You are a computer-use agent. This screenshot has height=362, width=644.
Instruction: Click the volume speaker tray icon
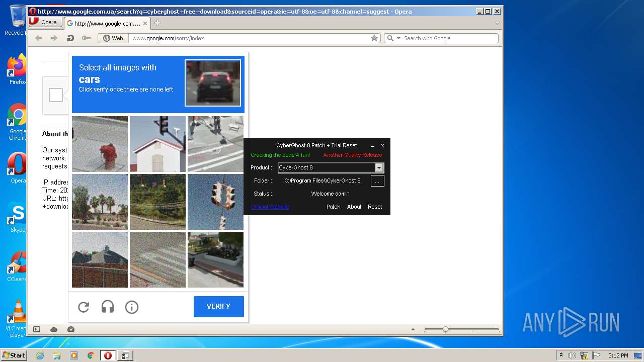(572, 355)
